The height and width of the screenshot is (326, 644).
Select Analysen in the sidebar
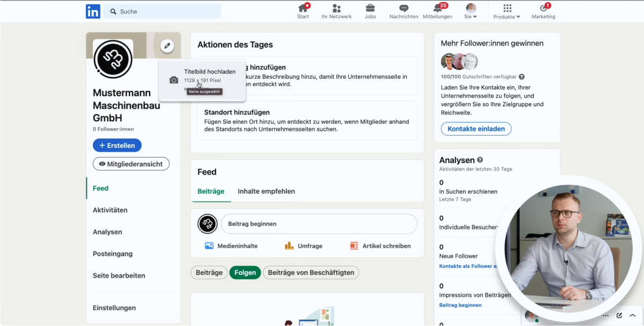click(x=107, y=232)
